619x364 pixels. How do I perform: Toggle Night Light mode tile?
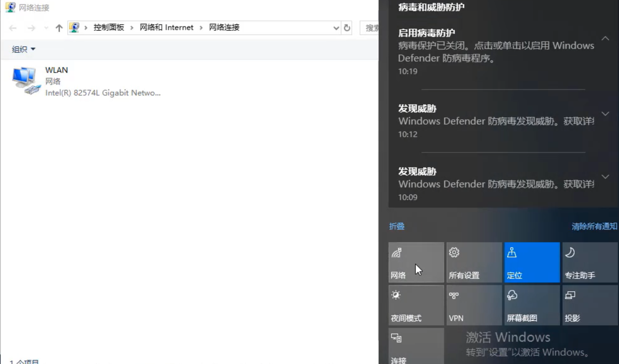(416, 305)
